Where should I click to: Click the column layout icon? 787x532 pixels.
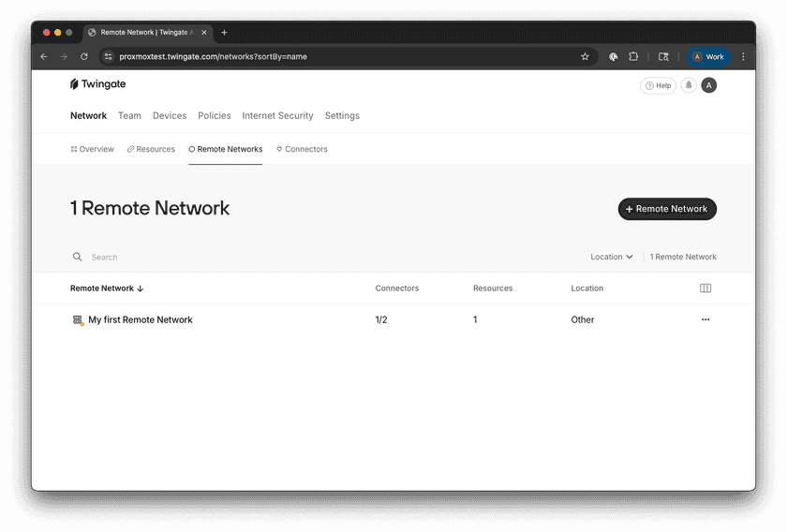(x=705, y=288)
